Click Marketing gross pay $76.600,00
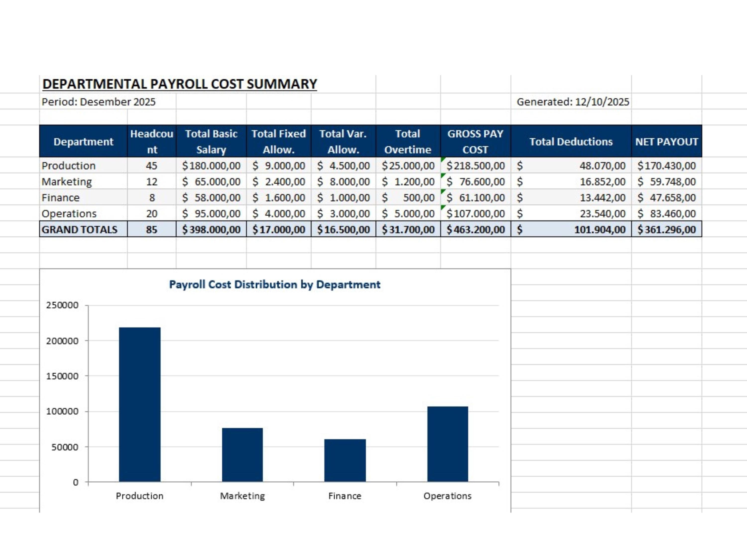Image resolution: width=747 pixels, height=560 pixels. 476,182
